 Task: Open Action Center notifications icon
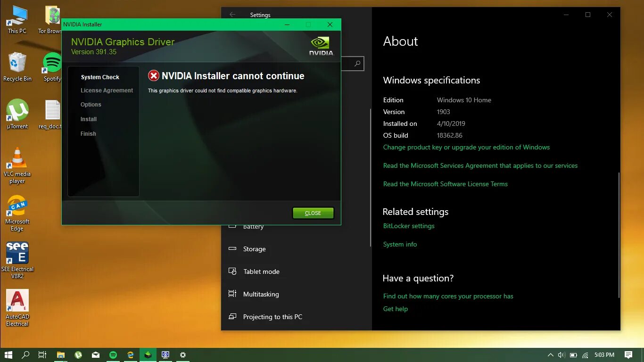coord(628,355)
